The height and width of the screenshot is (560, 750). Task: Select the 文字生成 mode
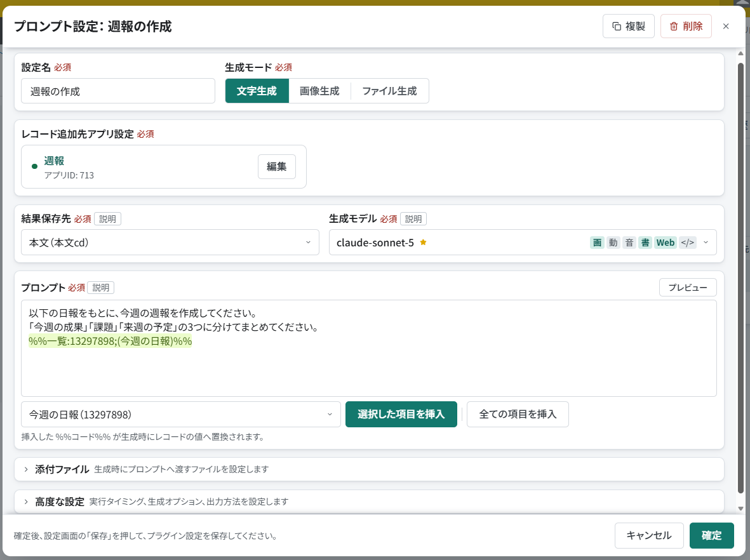257,91
